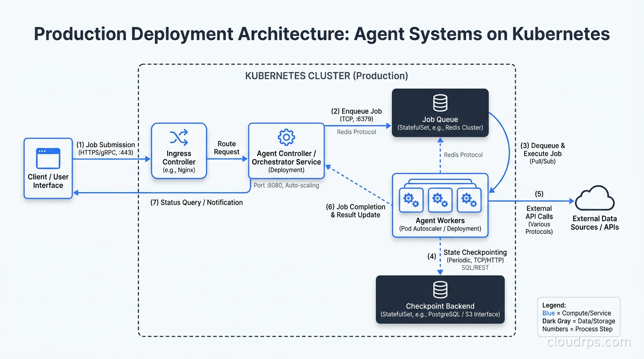Click the 'Checkpoint Backend' label
Screen dimensions: 644x359
click(x=440, y=306)
